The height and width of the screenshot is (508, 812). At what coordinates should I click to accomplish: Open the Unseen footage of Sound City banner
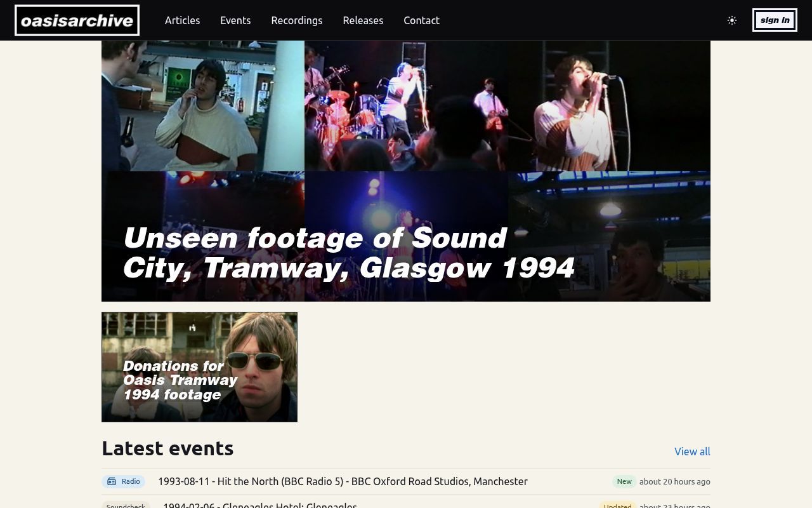coord(406,171)
